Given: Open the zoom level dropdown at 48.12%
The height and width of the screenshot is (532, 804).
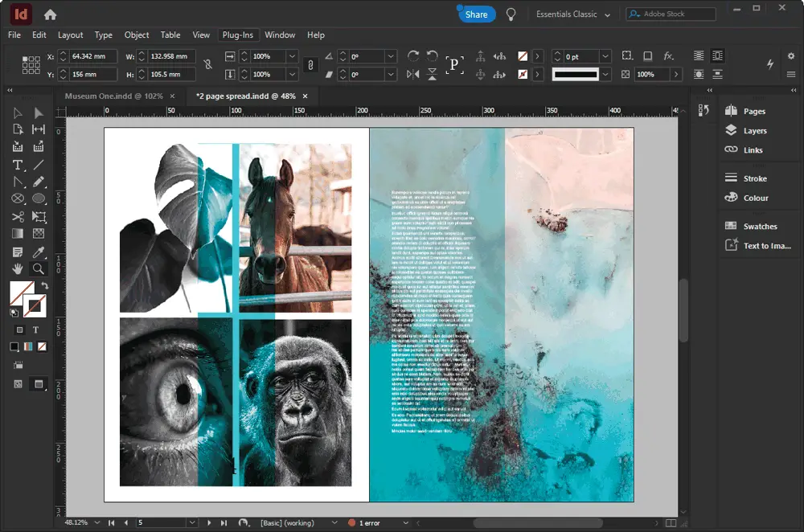Looking at the screenshot, I should (97, 523).
